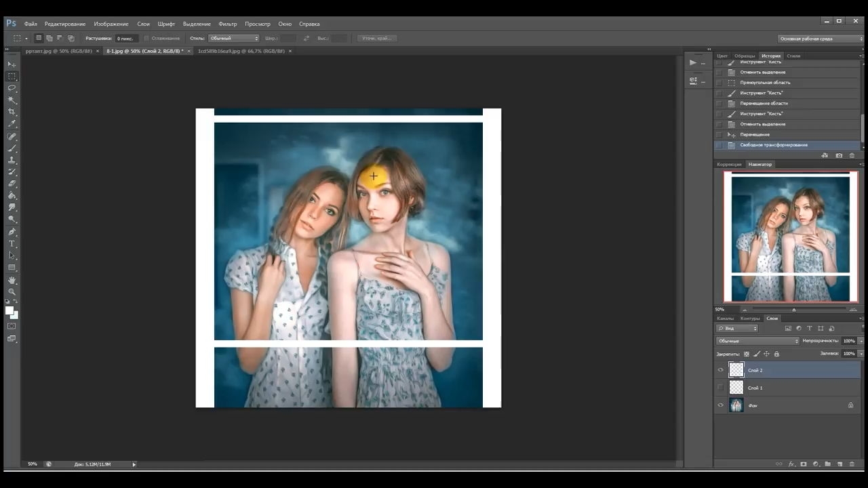868x488 pixels.
Task: Switch to the Каналы tab
Action: click(x=726, y=319)
